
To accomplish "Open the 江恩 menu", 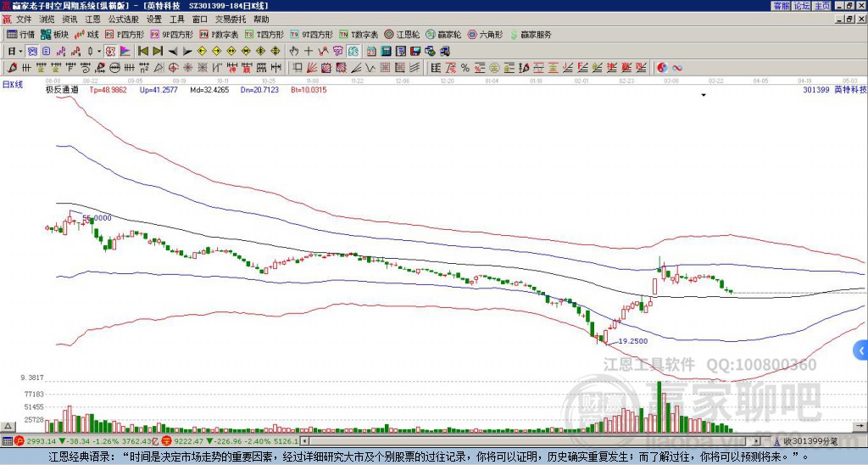I will click(93, 20).
